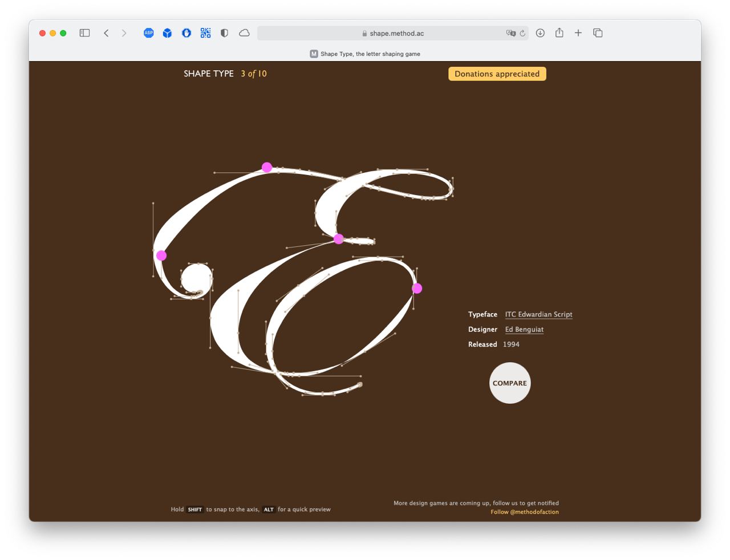This screenshot has width=730, height=560.
Task: Open the QR code extension
Action: [205, 33]
